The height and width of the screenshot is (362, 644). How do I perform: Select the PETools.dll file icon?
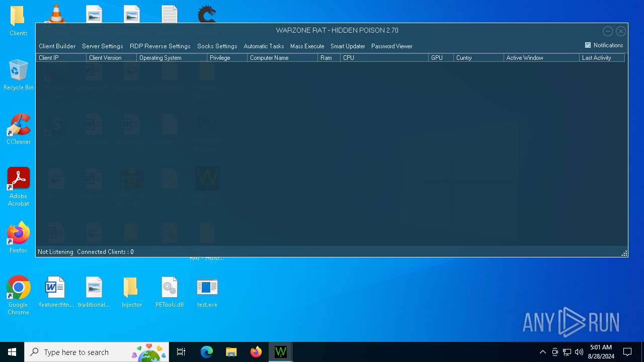(x=169, y=292)
